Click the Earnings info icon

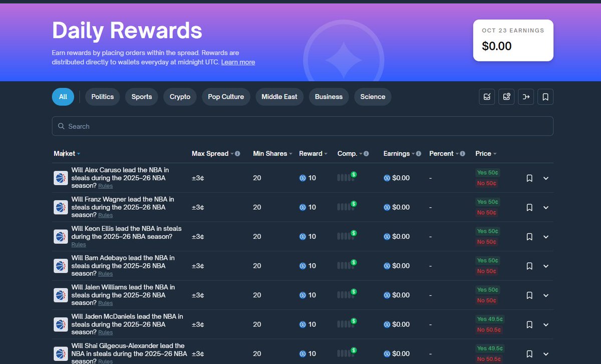click(418, 154)
